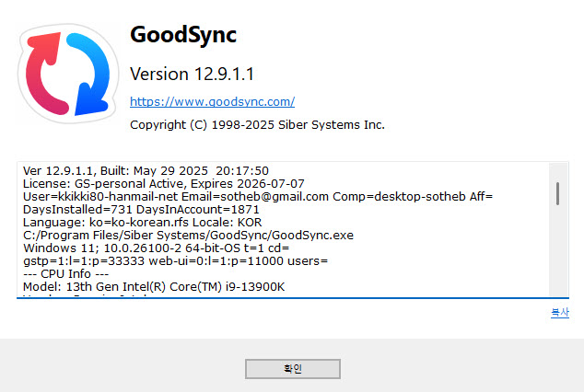The image size is (584, 392).
Task: Click the Model 13th Gen Intel Core line
Action: (154, 287)
